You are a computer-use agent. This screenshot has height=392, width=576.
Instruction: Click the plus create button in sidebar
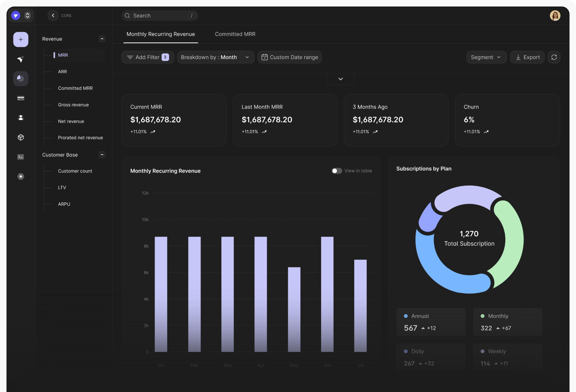point(21,39)
